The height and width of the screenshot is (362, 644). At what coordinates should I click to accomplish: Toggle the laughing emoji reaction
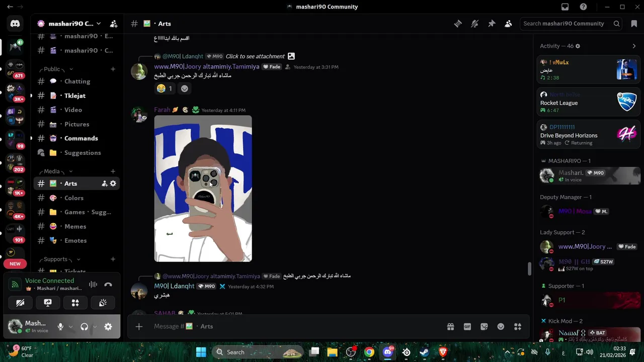165,88
